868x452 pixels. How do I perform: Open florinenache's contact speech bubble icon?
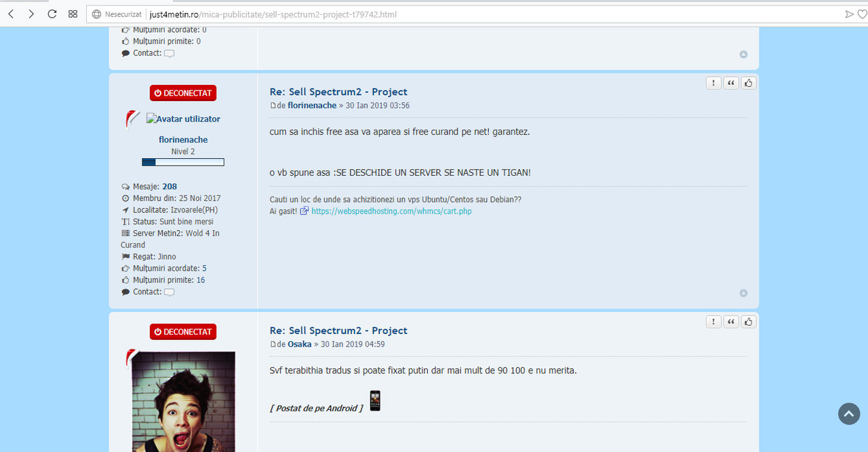coord(170,293)
